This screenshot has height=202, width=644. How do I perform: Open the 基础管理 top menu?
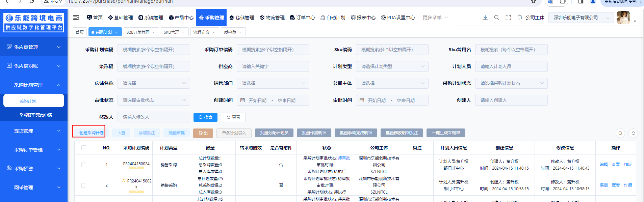pos(120,18)
